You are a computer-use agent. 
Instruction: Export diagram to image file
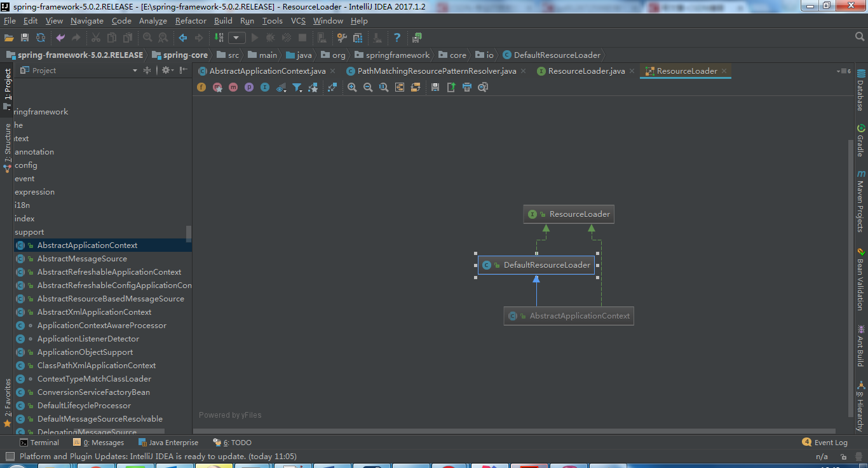click(x=451, y=87)
